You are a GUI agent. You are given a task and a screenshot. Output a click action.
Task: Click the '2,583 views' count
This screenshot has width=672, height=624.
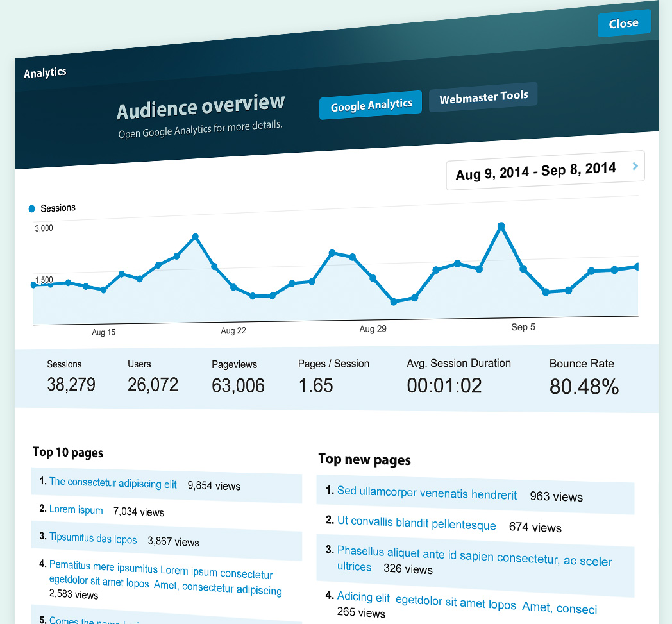[73, 594]
